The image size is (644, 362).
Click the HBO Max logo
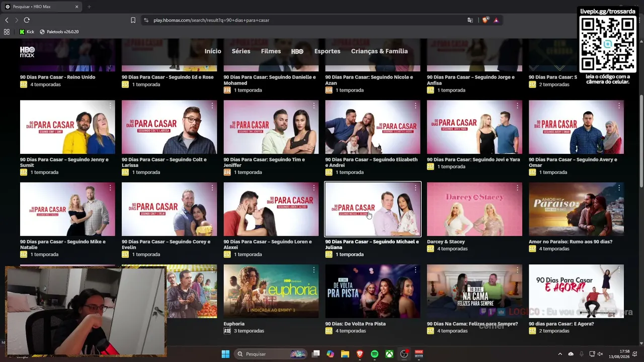tap(27, 51)
